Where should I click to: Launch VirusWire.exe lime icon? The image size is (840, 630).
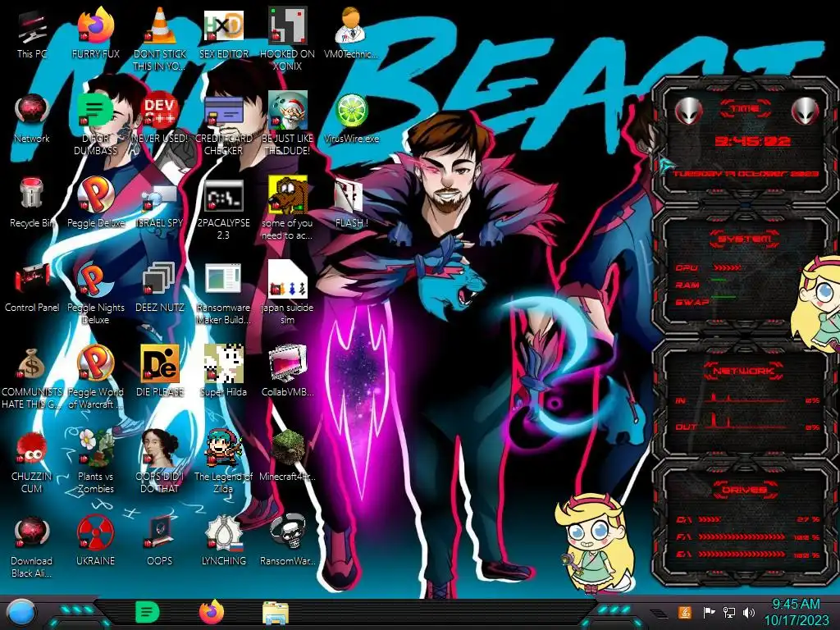tap(351, 111)
